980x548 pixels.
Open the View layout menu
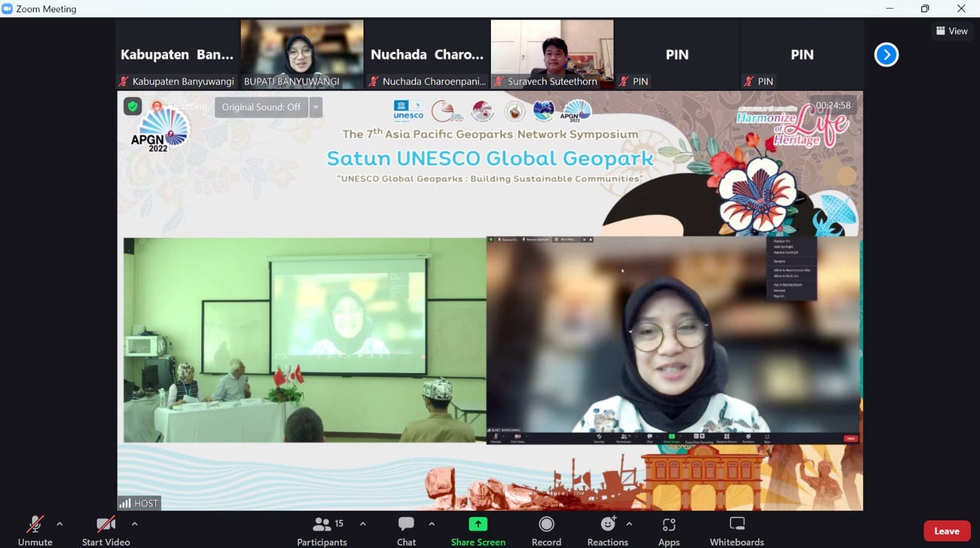[952, 31]
